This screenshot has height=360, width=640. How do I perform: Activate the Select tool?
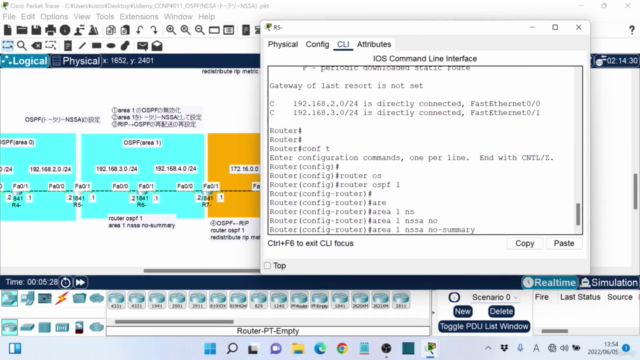click(x=8, y=46)
